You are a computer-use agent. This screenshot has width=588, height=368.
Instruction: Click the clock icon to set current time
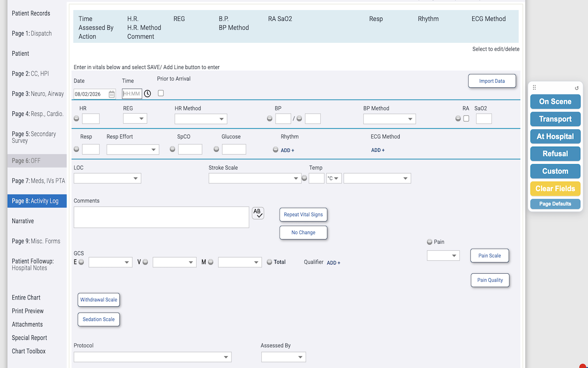147,94
